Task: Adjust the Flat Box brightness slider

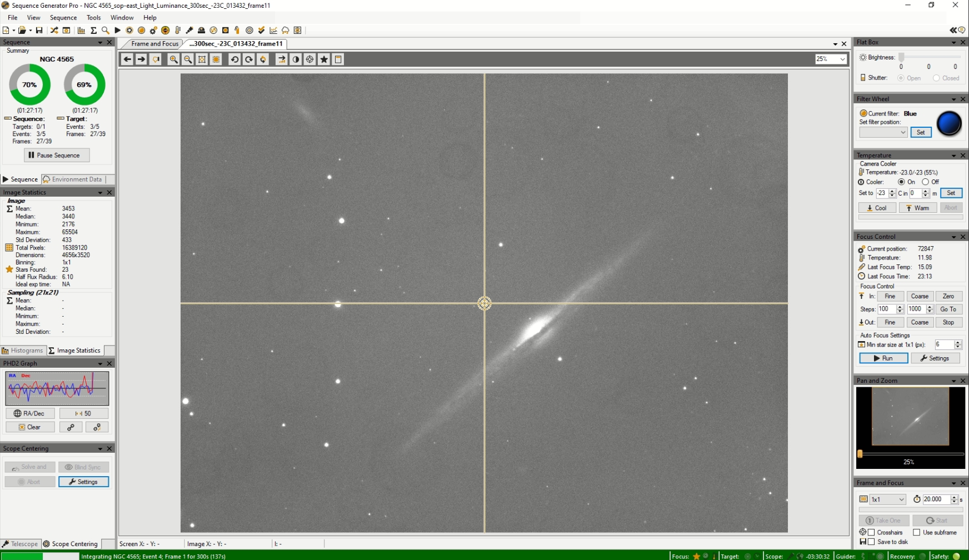Action: pos(902,57)
